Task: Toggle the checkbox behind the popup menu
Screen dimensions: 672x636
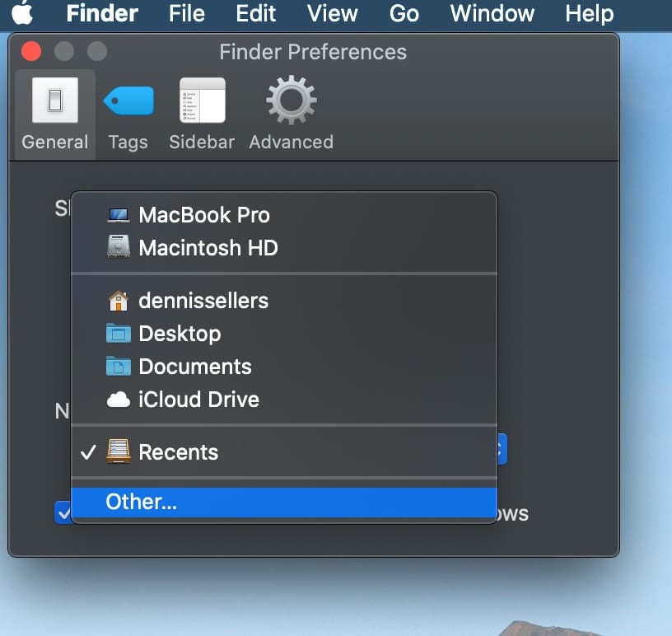Action: (x=63, y=513)
